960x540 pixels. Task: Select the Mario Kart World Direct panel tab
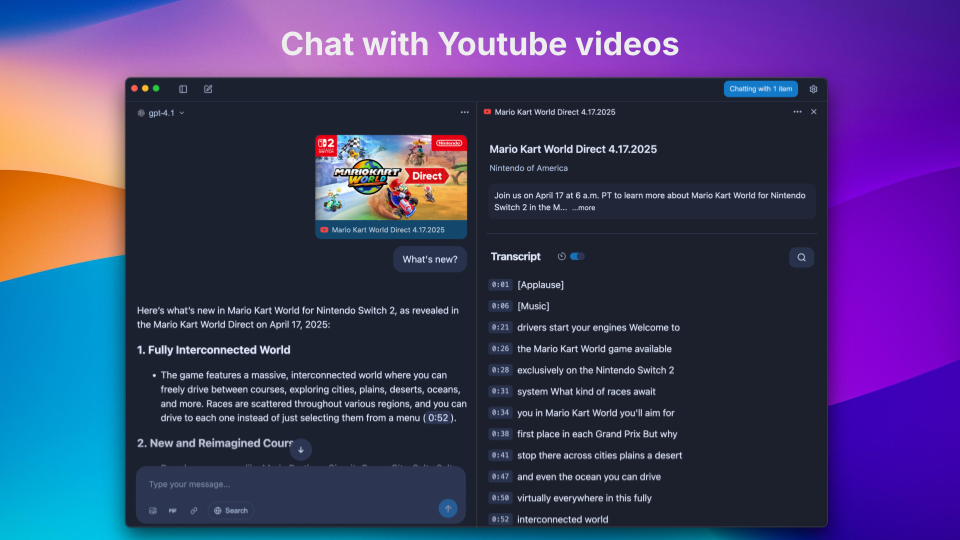point(549,112)
